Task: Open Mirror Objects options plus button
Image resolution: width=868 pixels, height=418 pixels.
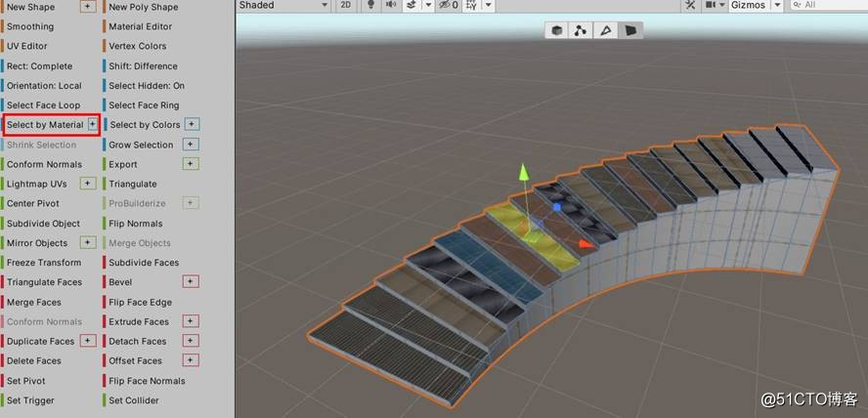Action: (88, 242)
